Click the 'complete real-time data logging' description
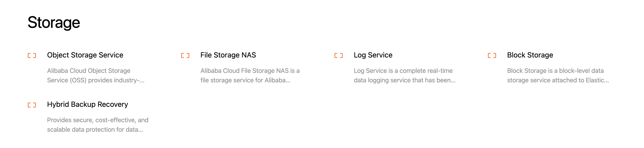This screenshot has width=644, height=148. [404, 75]
